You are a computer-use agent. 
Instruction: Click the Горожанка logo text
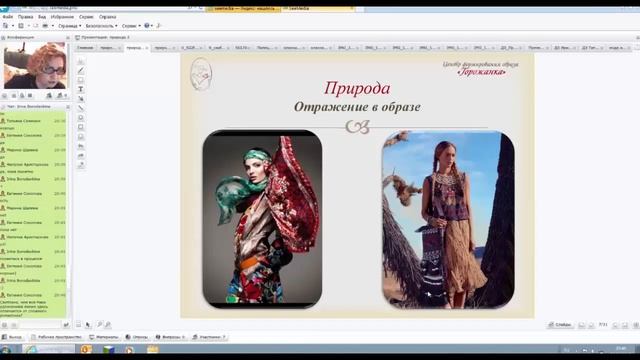click(x=482, y=72)
